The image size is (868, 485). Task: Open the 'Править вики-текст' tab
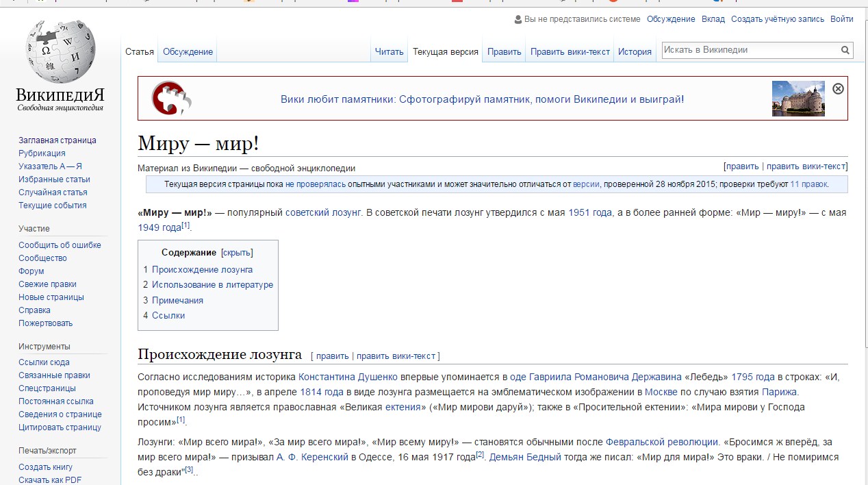(x=570, y=52)
